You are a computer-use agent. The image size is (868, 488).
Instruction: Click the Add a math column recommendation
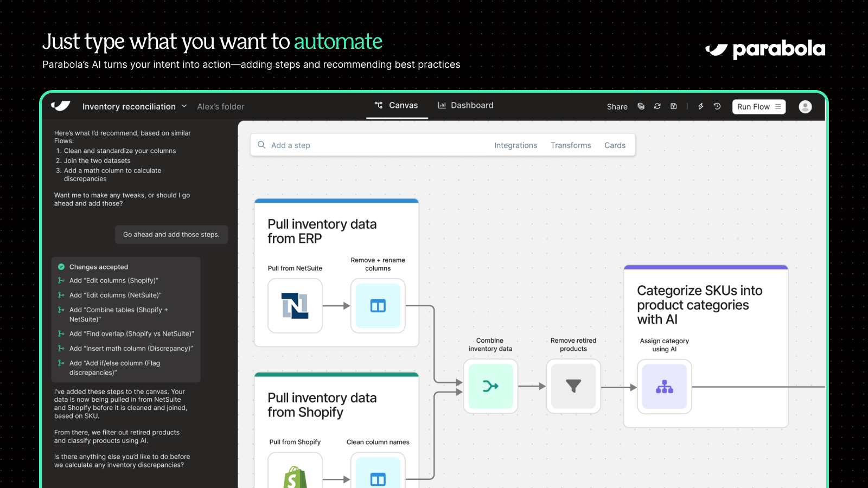pos(113,175)
